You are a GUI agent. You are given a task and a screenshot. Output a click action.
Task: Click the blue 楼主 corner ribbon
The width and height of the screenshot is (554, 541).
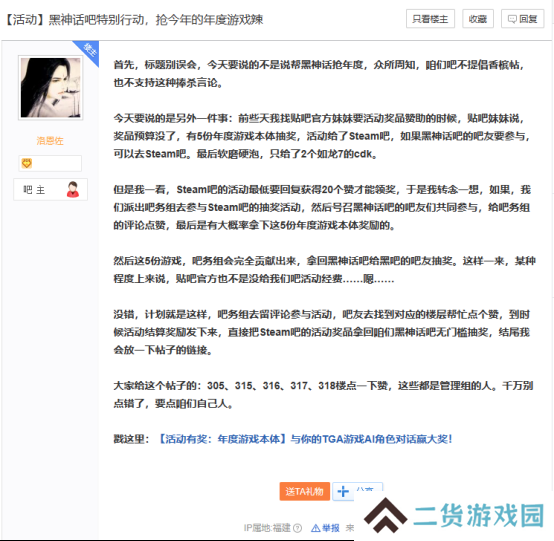tap(87, 52)
